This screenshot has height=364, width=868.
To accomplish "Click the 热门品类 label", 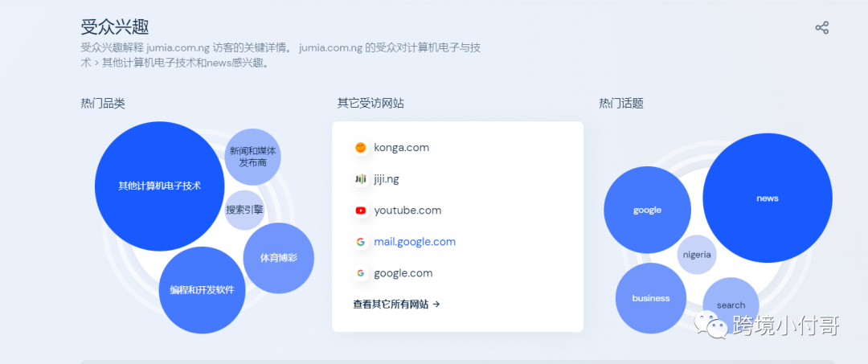I will click(103, 104).
